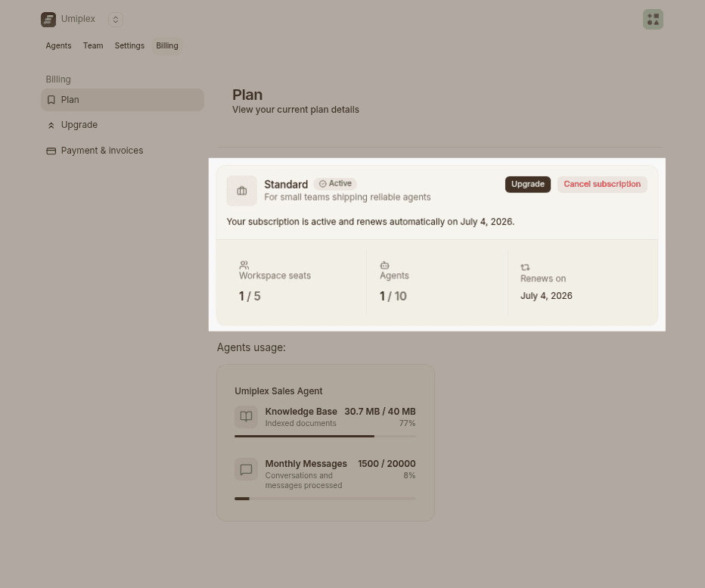This screenshot has height=588, width=705.
Task: Click the Agents robot icon
Action: (x=385, y=265)
